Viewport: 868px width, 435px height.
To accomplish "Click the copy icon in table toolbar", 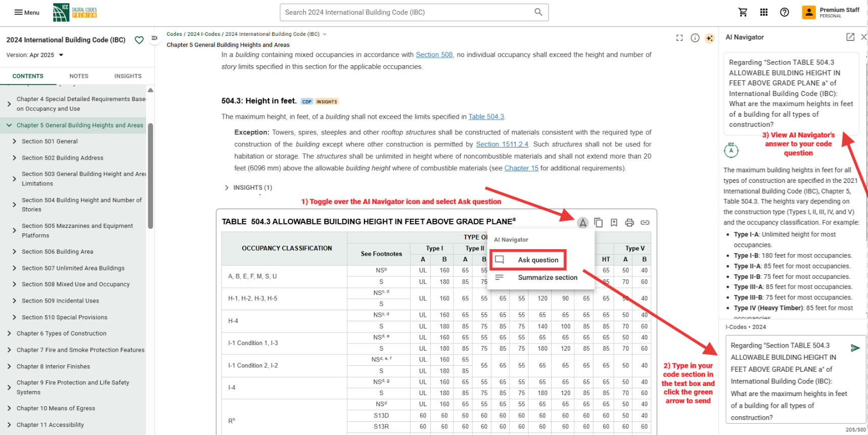I will pyautogui.click(x=599, y=223).
